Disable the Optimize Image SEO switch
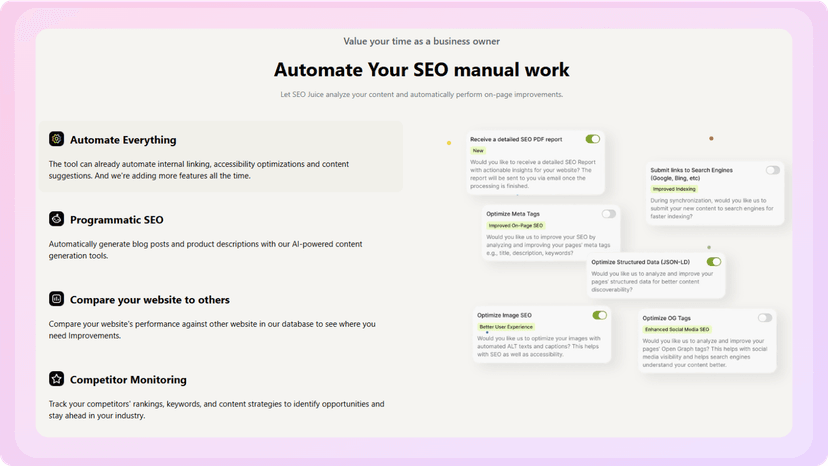 (599, 315)
